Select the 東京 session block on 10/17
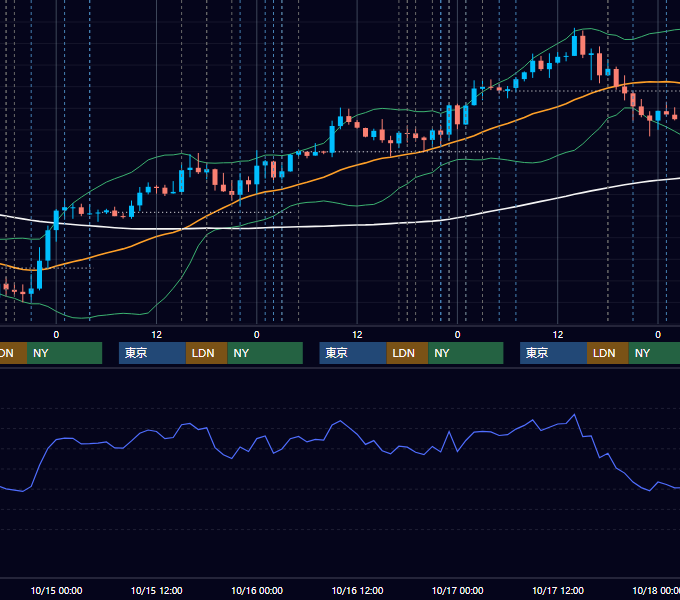This screenshot has height=600, width=680. (554, 353)
